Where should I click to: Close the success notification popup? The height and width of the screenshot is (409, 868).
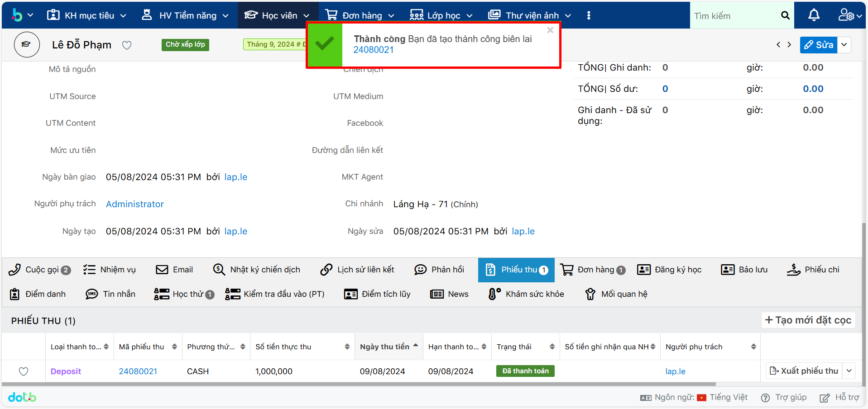click(x=550, y=30)
